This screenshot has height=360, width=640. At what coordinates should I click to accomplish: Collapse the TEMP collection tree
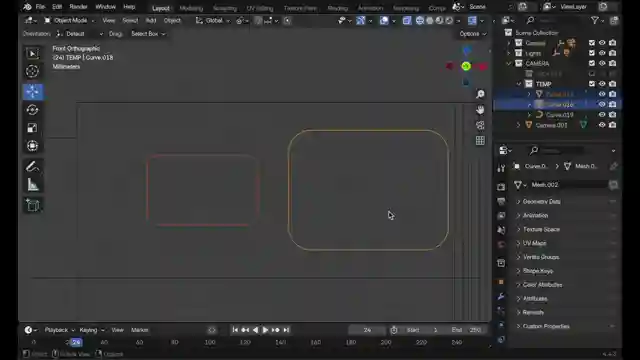pyautogui.click(x=519, y=84)
